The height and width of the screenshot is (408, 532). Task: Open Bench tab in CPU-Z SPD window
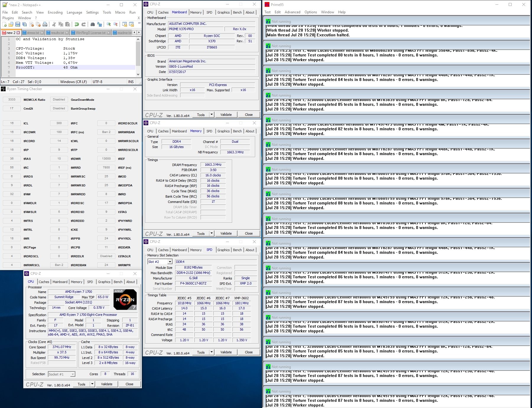[237, 250]
